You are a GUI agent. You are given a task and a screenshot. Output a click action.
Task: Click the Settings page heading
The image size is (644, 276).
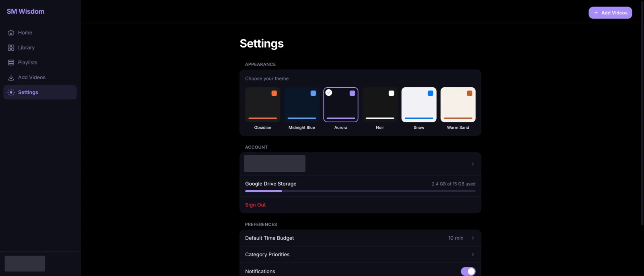pos(262,43)
